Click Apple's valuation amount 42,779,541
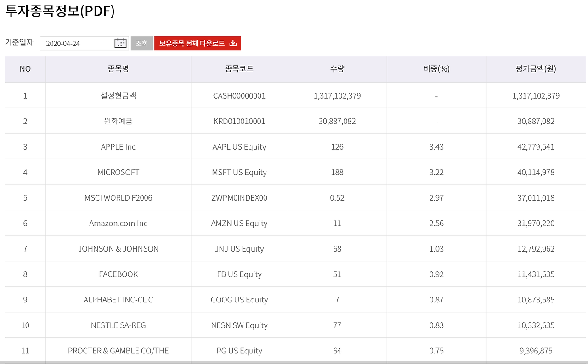 (536, 147)
